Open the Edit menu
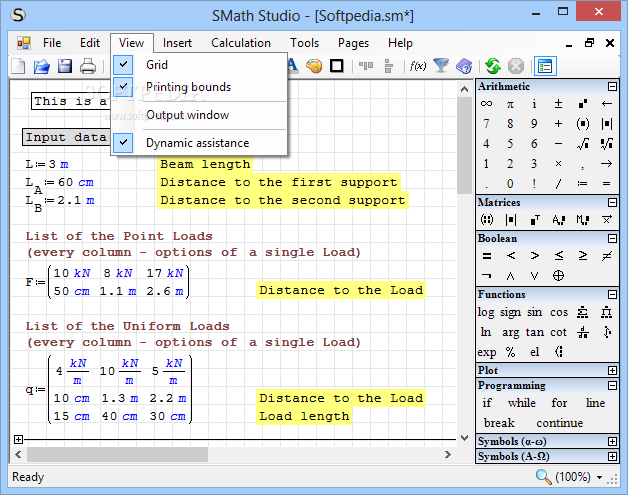Viewport: 628px width, 495px height. tap(90, 43)
